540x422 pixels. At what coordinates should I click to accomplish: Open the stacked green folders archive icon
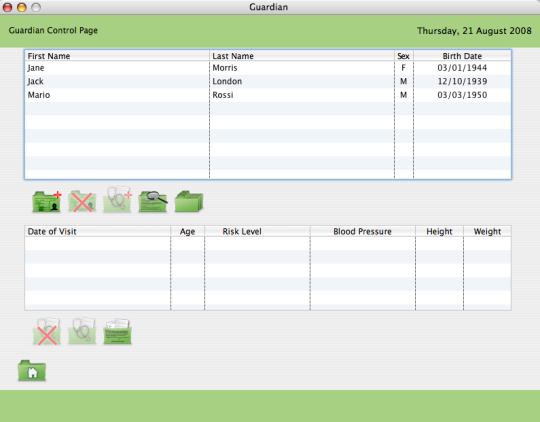pos(189,202)
